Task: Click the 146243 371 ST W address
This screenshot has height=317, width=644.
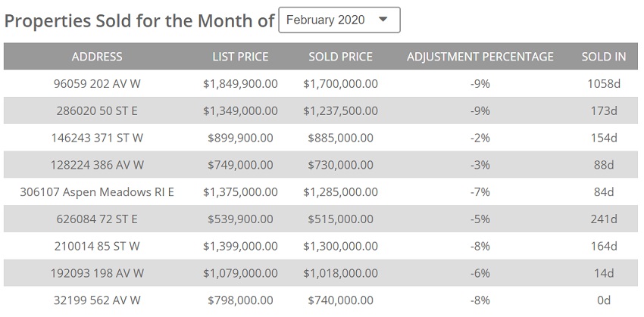Action: click(x=97, y=138)
